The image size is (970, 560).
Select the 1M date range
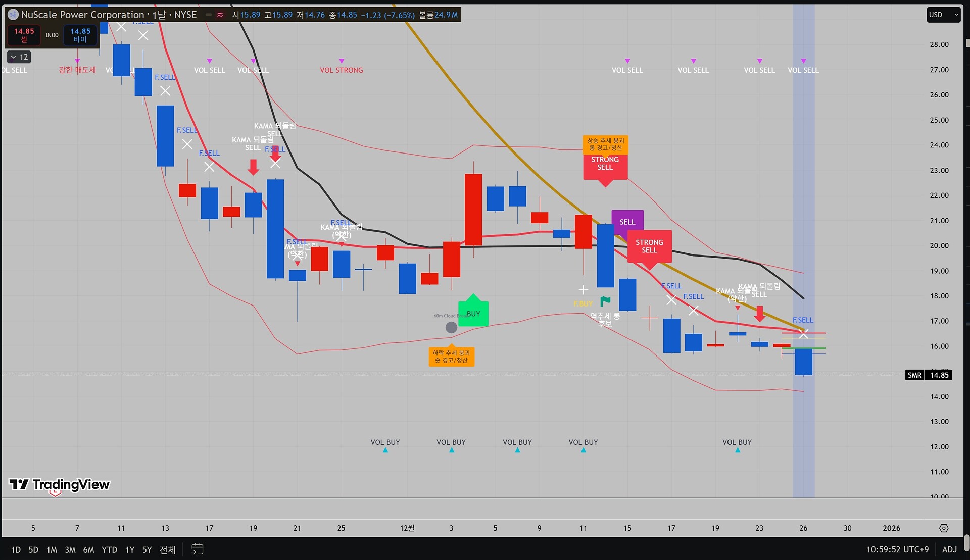tap(52, 550)
